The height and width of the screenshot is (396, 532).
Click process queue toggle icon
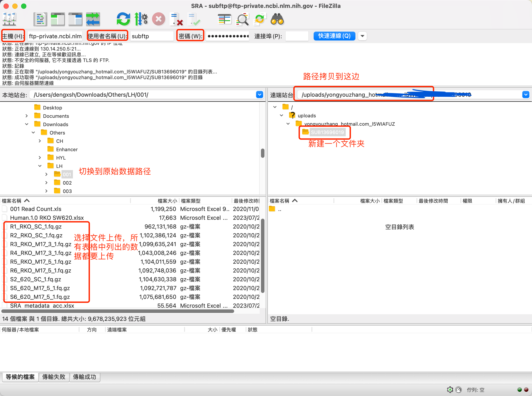[141, 19]
